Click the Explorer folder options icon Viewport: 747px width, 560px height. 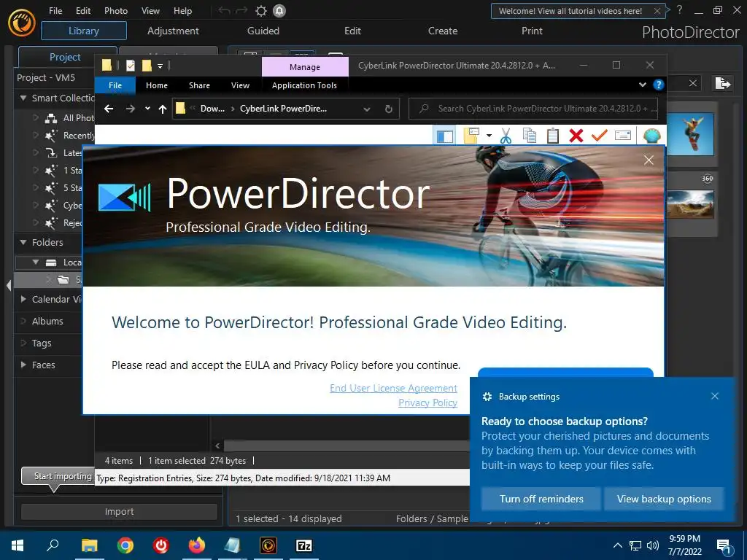[472, 136]
